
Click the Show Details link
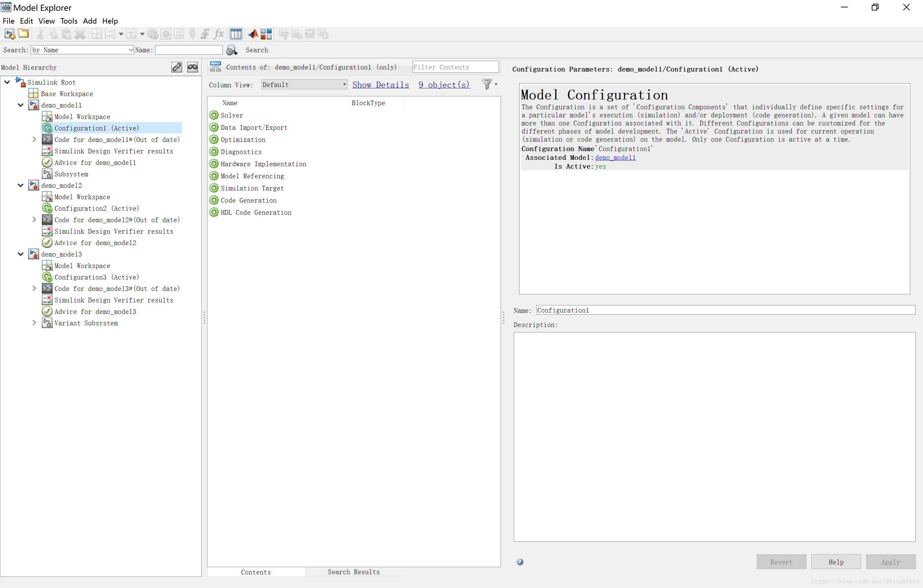[x=380, y=85]
